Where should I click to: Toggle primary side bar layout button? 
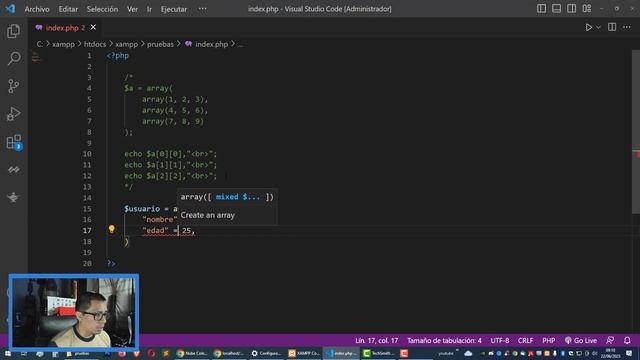tap(541, 9)
